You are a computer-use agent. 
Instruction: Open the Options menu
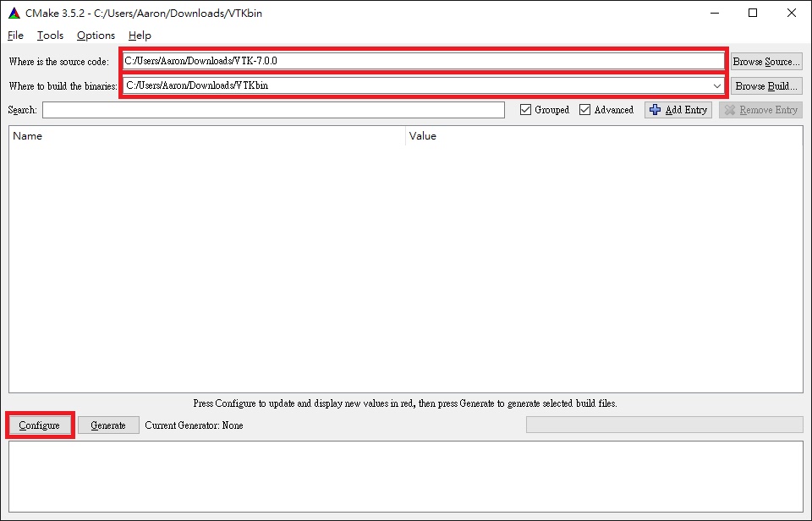click(x=96, y=36)
